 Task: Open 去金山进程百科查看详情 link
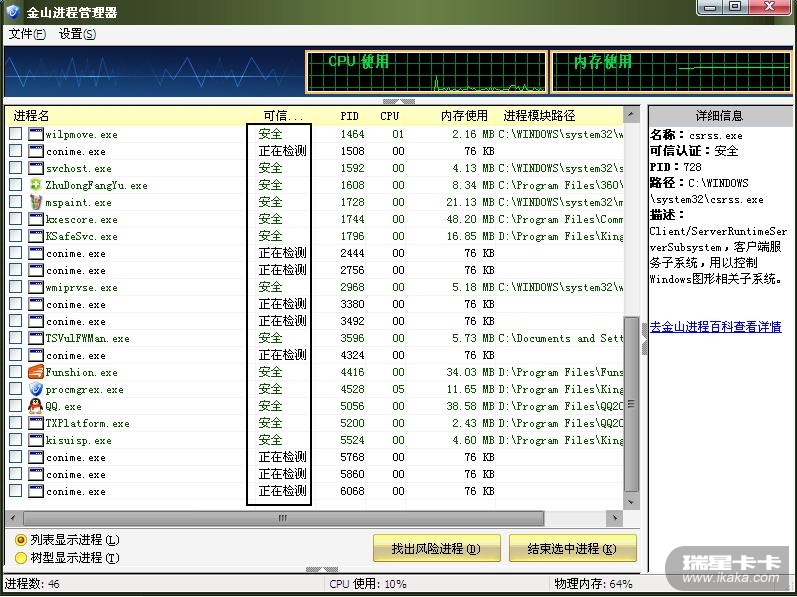point(716,327)
